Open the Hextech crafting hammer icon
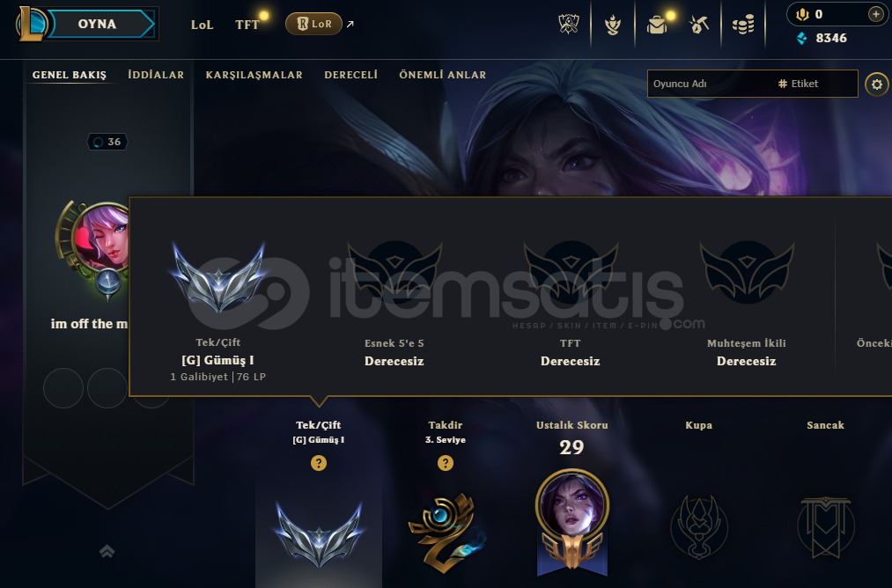Image resolution: width=892 pixels, height=588 pixels. 698,25
